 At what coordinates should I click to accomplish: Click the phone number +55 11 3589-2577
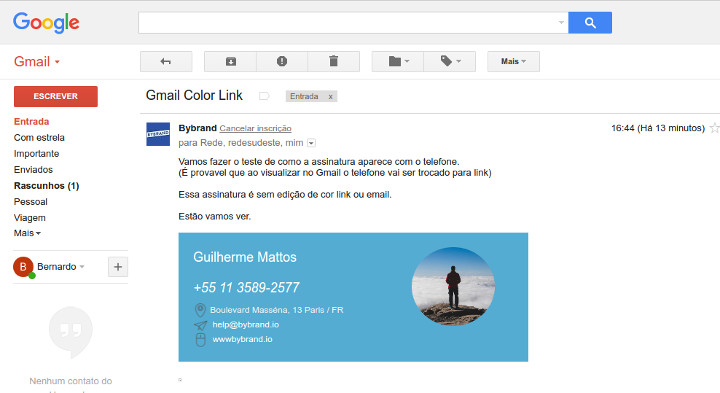point(247,288)
